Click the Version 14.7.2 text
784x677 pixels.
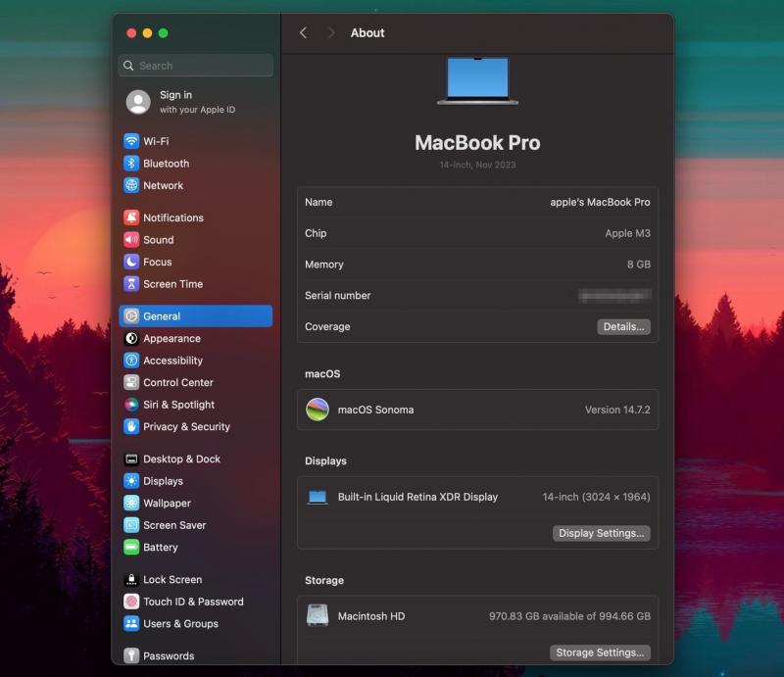pos(617,410)
